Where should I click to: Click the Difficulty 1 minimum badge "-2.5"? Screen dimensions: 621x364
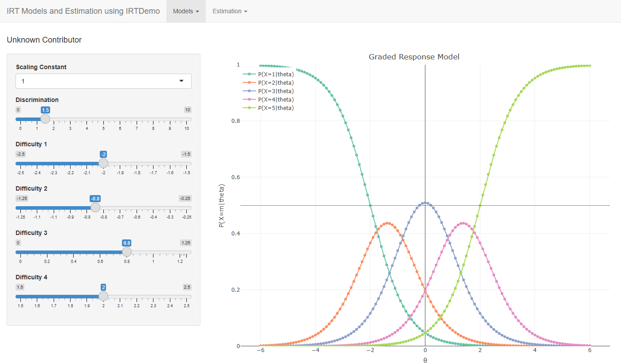pyautogui.click(x=21, y=154)
